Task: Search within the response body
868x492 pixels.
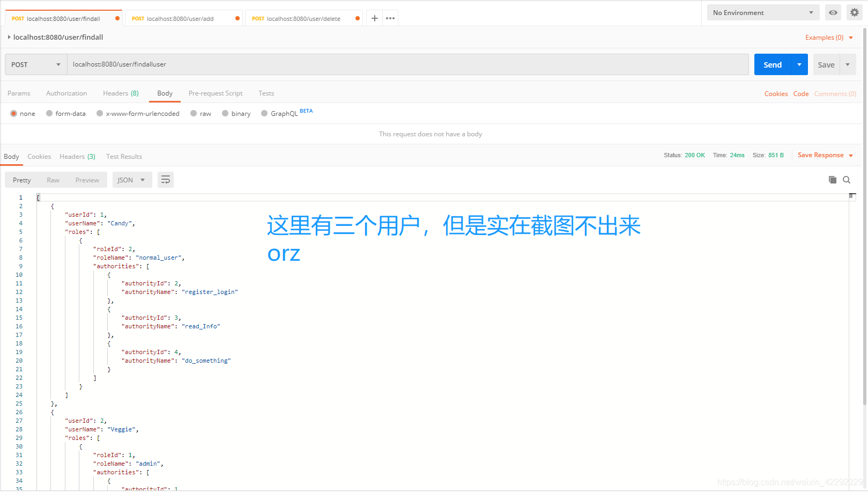Action: [847, 180]
